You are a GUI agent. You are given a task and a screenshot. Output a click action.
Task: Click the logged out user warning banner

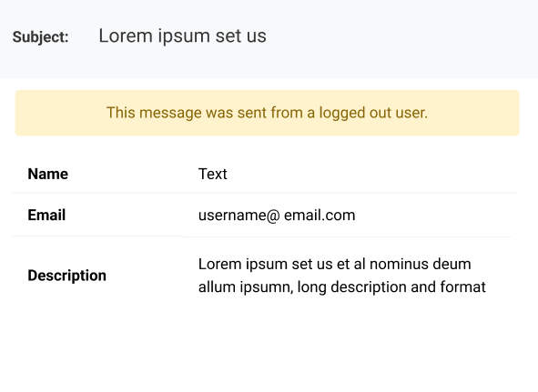coord(268,113)
